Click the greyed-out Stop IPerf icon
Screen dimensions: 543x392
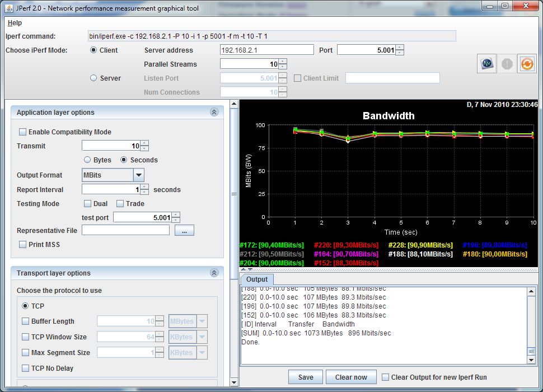(x=507, y=64)
